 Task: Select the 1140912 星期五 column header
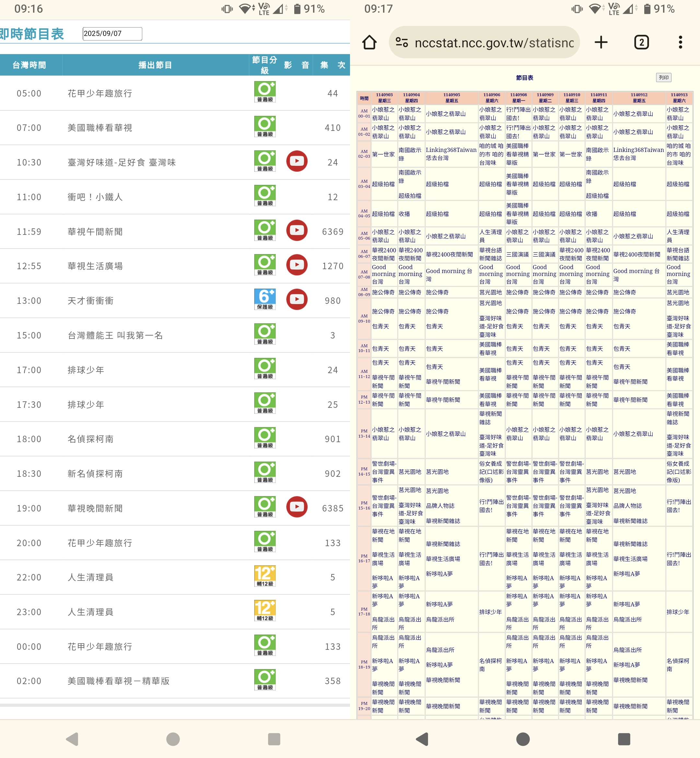tap(639, 98)
